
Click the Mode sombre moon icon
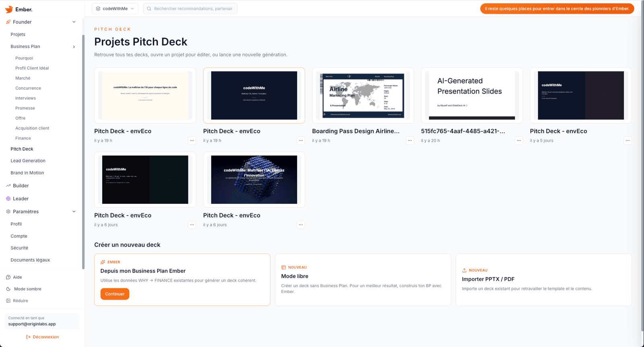[8, 289]
